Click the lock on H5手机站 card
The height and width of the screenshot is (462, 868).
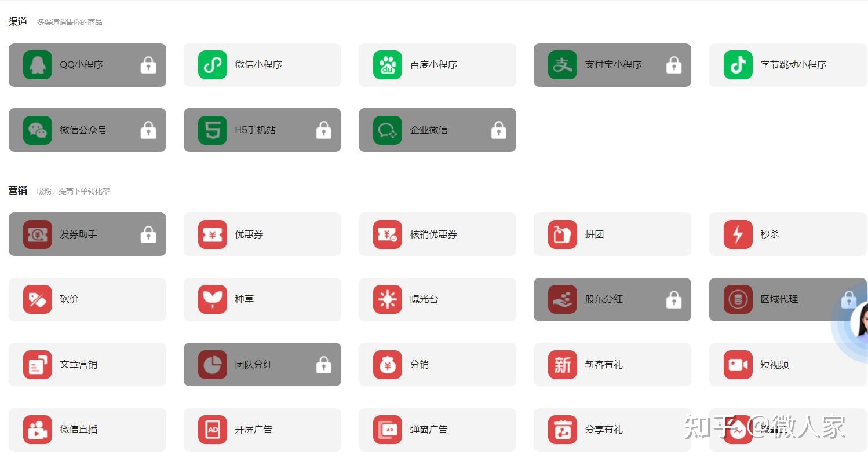click(x=324, y=130)
